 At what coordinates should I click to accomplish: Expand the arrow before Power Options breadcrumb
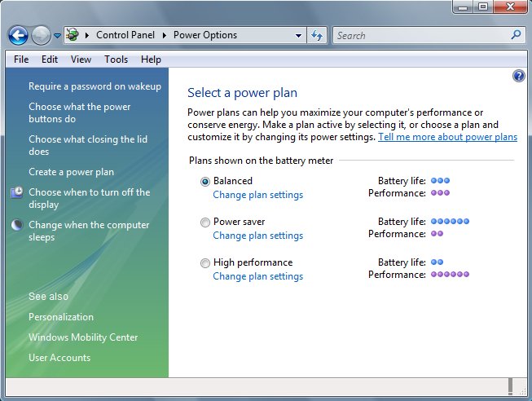pos(165,35)
